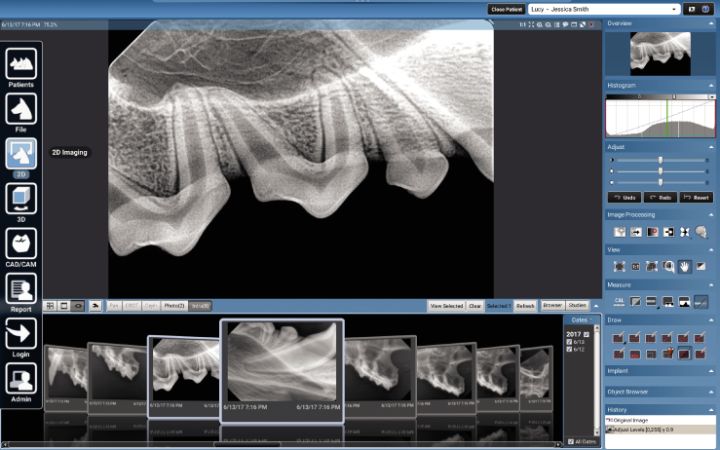Screen dimensions: 720x450
Task: Select the Pan hand tool in View
Action: [x=685, y=266]
